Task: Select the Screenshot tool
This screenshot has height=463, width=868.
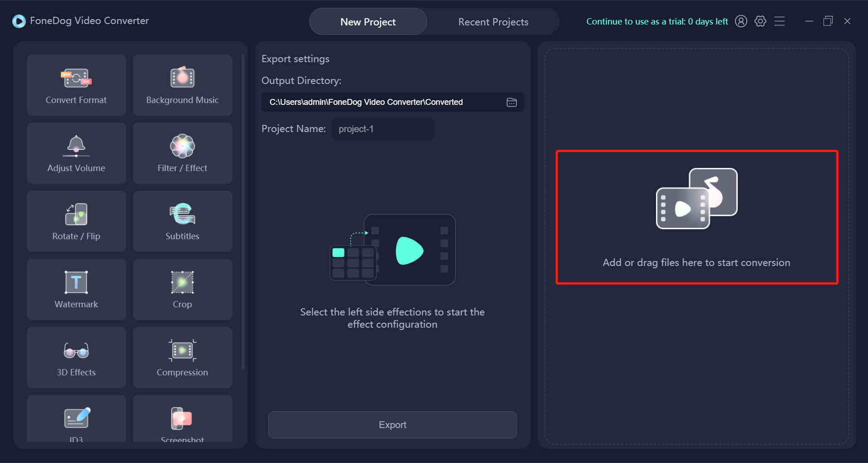Action: (182, 419)
